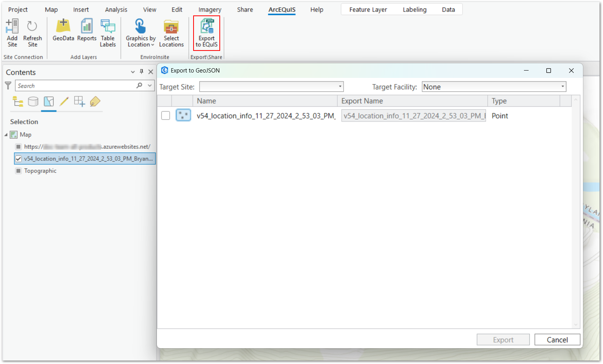
Task: Click the Point type cell
Action: tap(500, 116)
